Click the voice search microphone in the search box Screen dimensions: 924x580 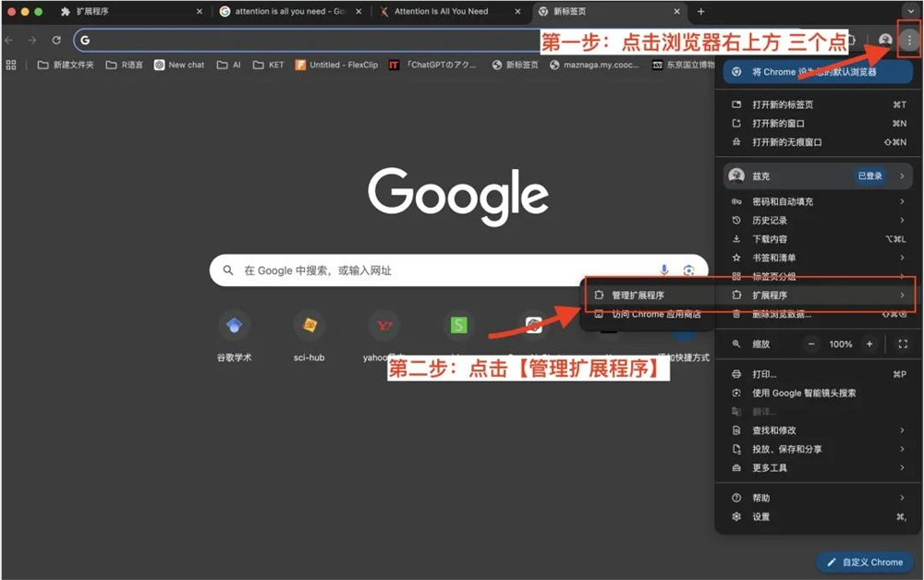[x=663, y=270]
